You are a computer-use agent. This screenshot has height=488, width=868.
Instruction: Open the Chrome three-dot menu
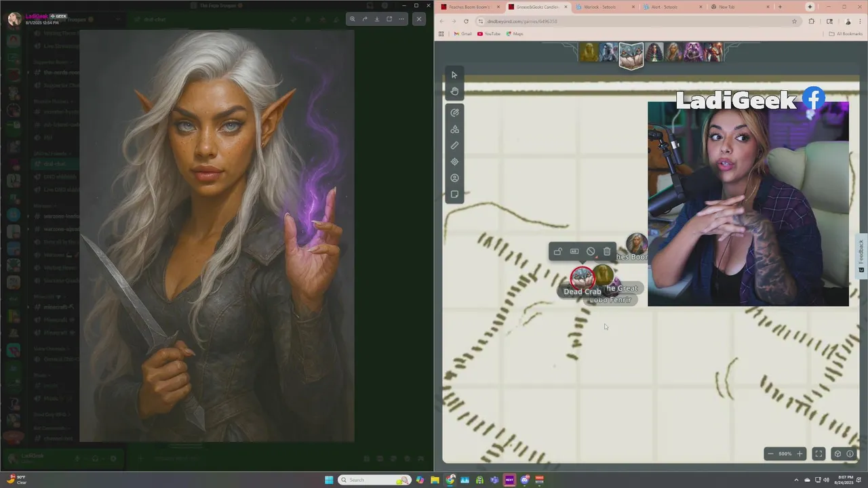coord(861,21)
